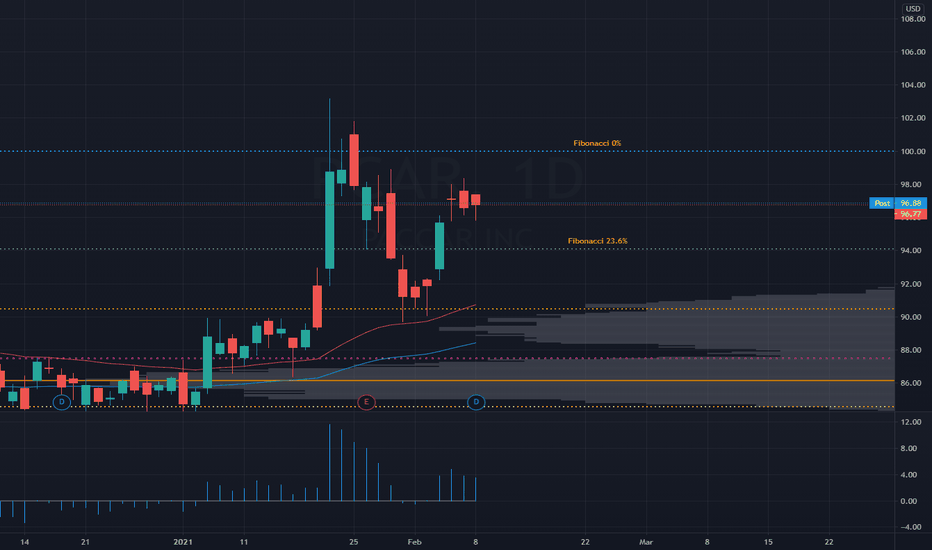932x550 pixels.
Task: Click the USD currency label on price axis
Action: (912, 8)
